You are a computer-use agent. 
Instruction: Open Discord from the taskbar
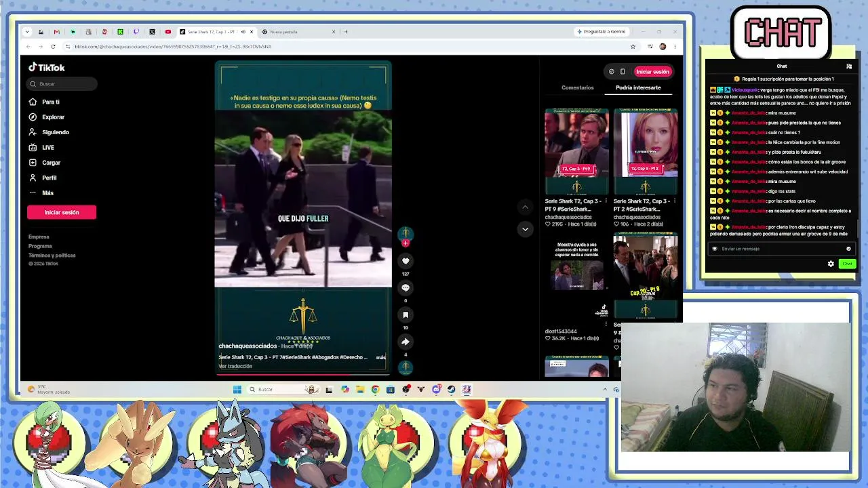point(436,389)
